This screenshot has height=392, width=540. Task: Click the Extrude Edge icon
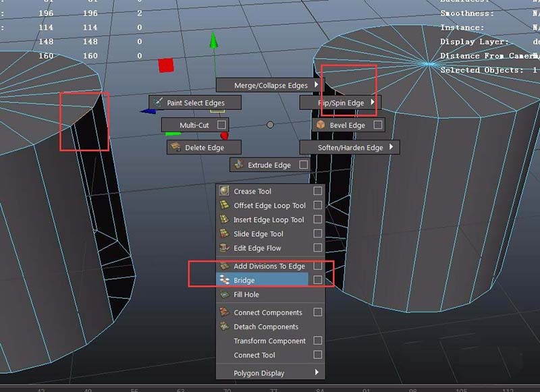tap(238, 165)
